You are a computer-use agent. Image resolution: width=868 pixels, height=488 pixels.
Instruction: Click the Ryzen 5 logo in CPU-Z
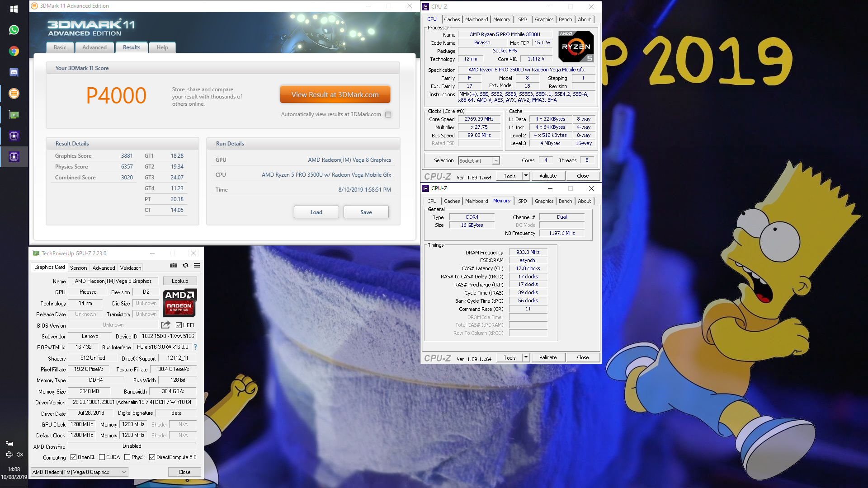(x=576, y=47)
